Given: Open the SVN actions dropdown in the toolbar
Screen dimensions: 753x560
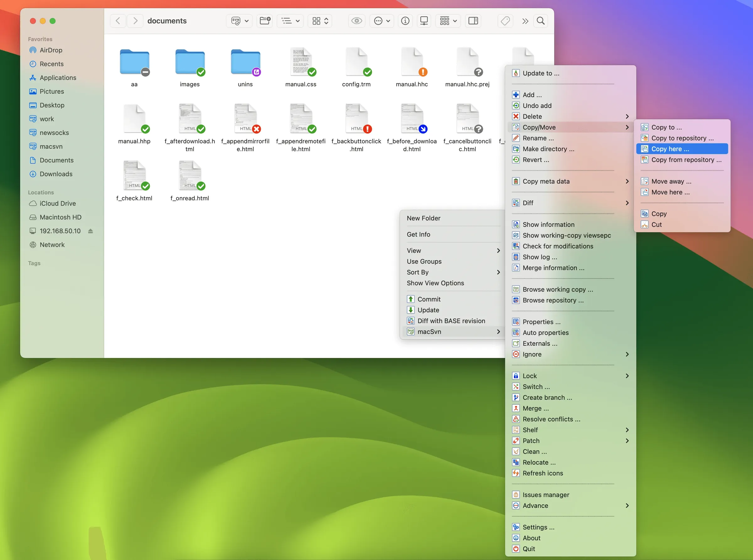Looking at the screenshot, I should [239, 21].
